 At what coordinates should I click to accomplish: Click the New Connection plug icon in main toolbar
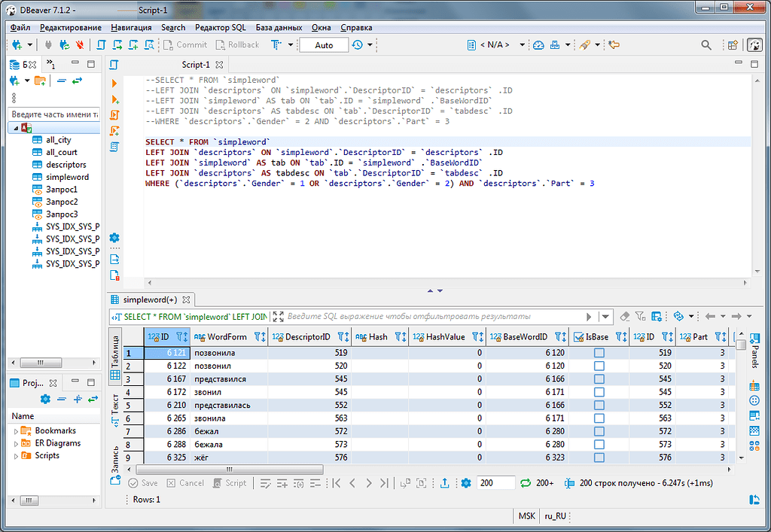17,44
